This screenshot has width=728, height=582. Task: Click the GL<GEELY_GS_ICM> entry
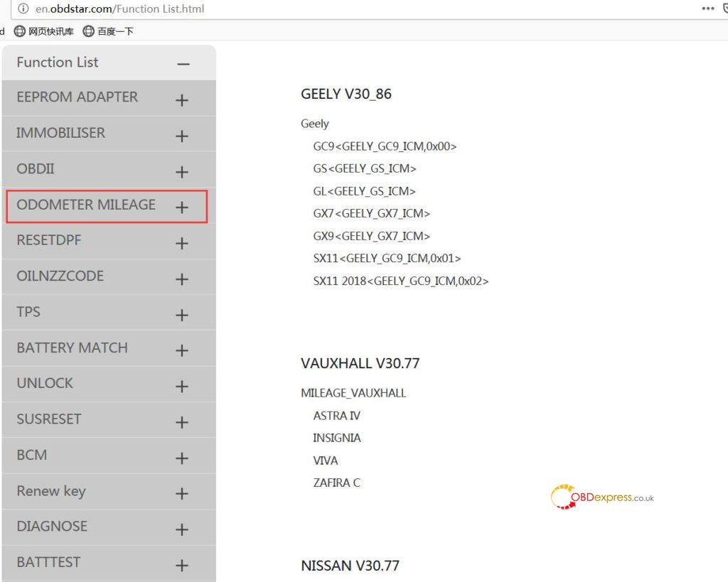364,191
